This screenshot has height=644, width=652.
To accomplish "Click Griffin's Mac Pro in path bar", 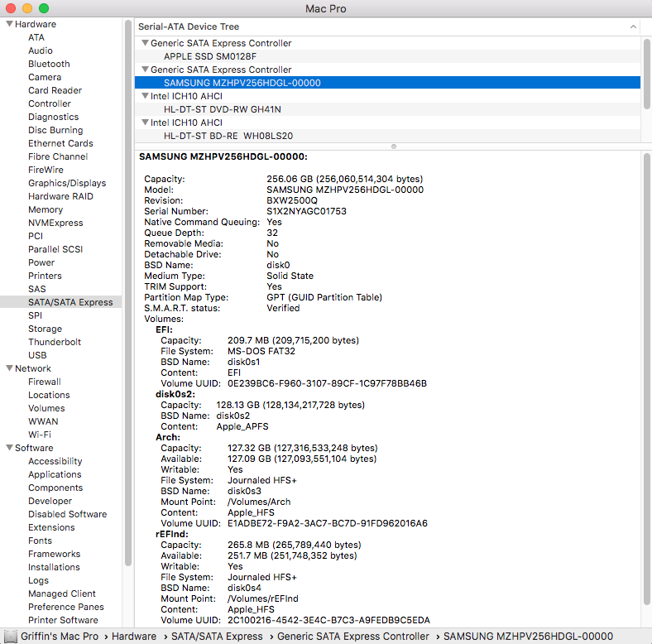I will pos(60,637).
